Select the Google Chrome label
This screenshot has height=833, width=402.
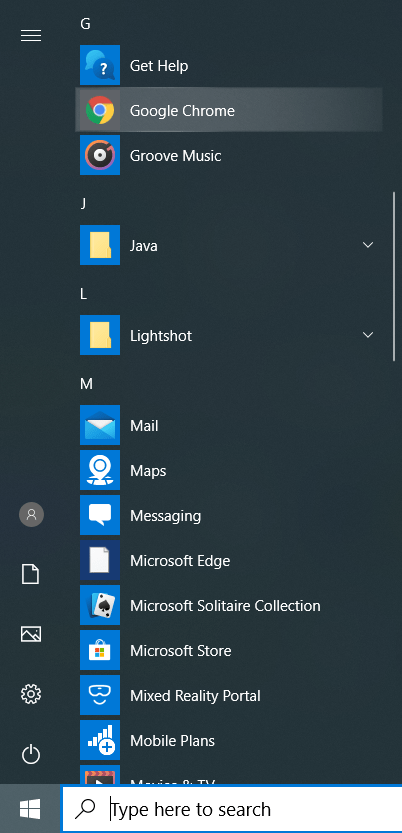[182, 110]
